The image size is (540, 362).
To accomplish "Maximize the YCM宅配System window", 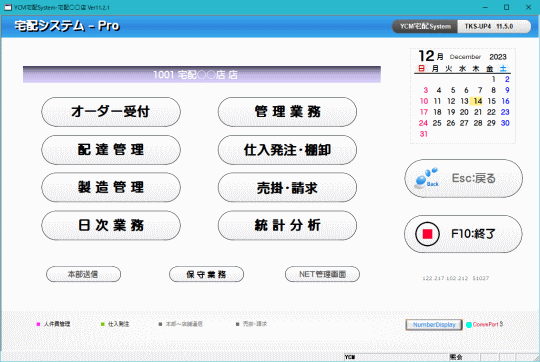I will coord(506,7).
